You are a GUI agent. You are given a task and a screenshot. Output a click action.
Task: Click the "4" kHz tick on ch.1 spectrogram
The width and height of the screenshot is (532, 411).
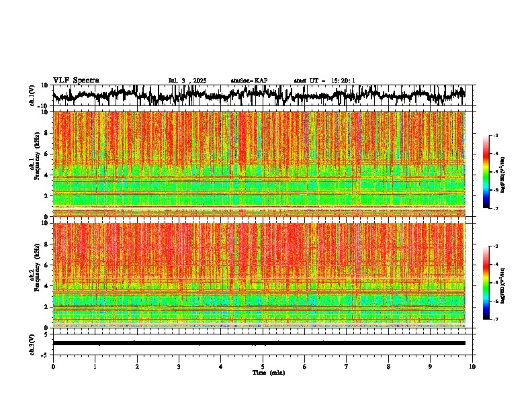[46, 175]
